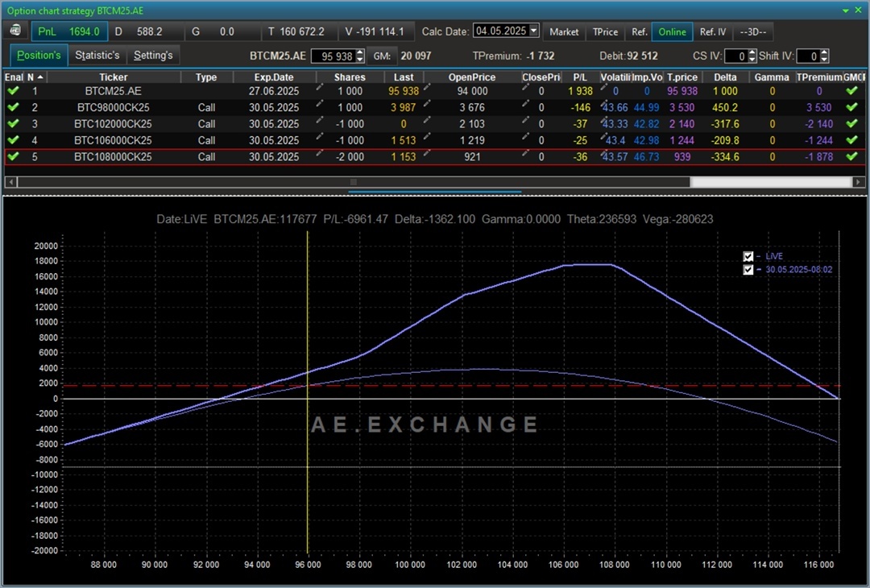Toggle Enable checkmark for BTC102000CK25 row
870x588 pixels.
coord(14,123)
